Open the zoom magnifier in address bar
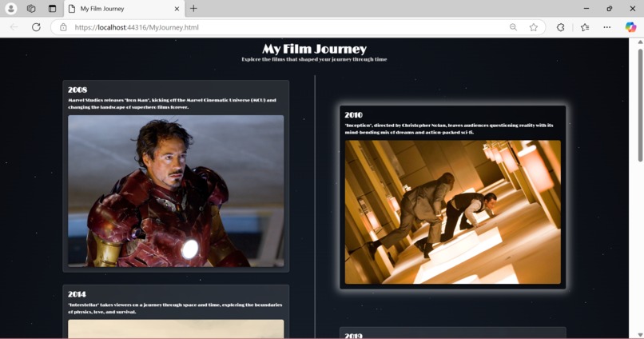This screenshot has height=339, width=644. tap(513, 27)
